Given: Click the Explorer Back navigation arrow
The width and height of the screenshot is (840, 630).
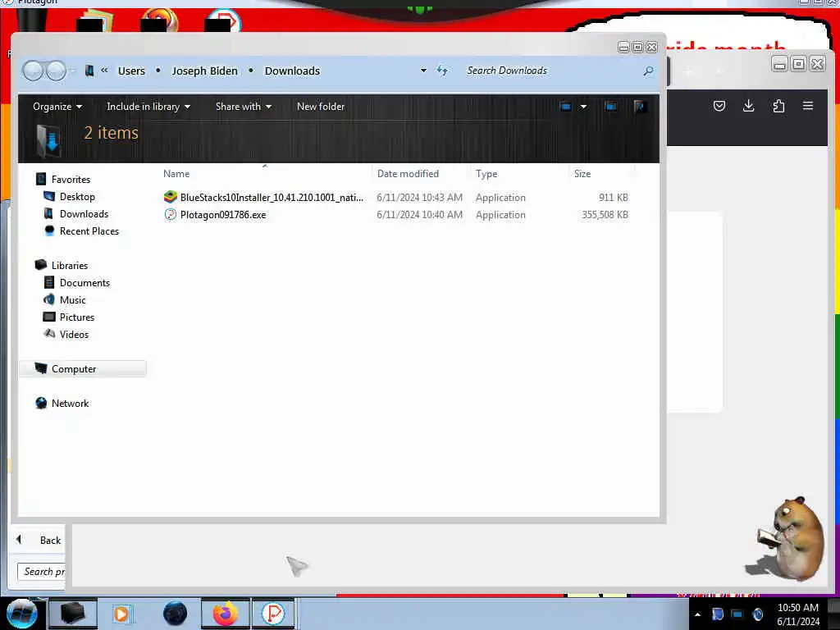Looking at the screenshot, I should coord(33,71).
